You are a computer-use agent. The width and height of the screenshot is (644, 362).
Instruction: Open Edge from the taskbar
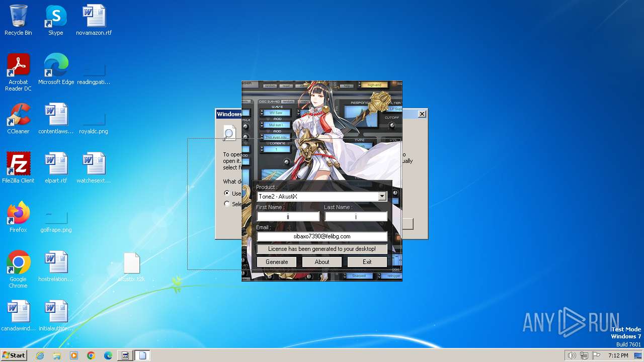click(108, 355)
